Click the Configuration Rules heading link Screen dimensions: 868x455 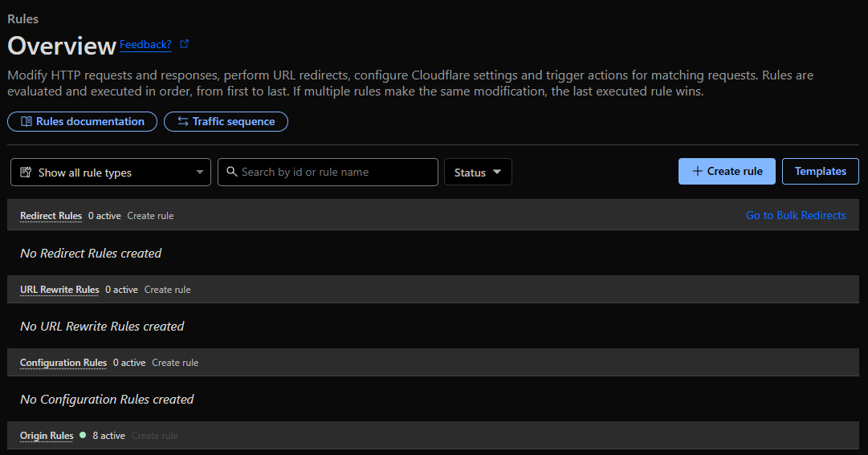pos(63,363)
